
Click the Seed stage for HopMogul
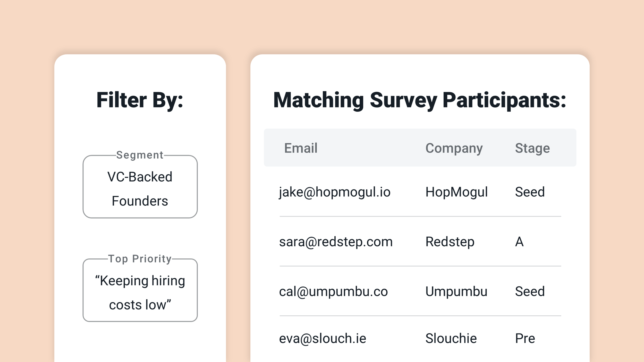(x=530, y=192)
